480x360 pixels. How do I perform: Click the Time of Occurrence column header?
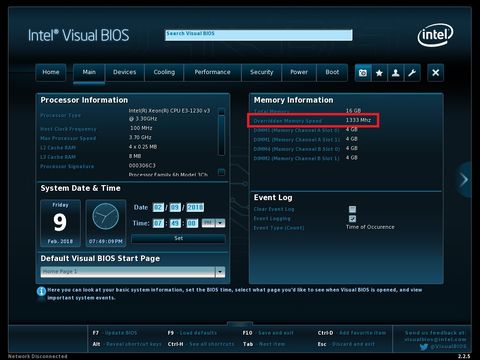click(370, 227)
